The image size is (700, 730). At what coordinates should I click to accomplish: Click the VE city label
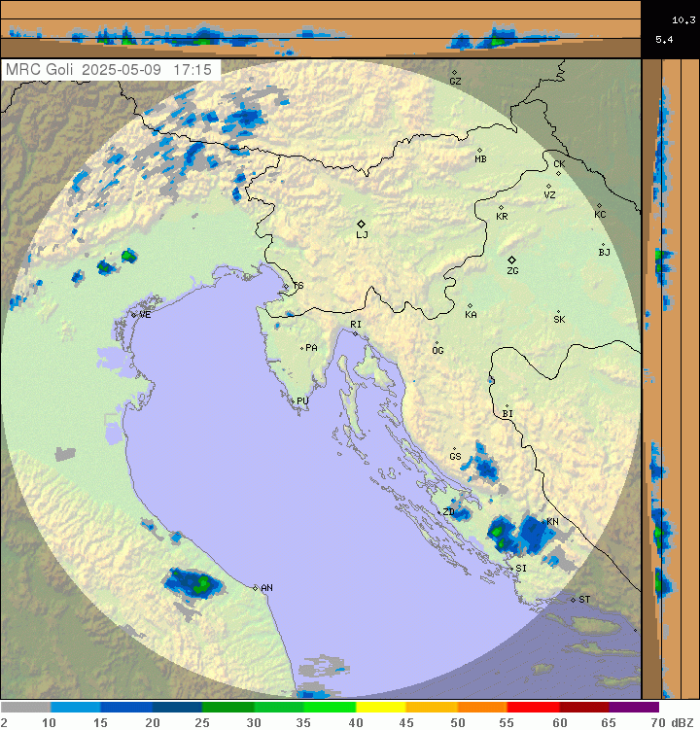point(145,315)
